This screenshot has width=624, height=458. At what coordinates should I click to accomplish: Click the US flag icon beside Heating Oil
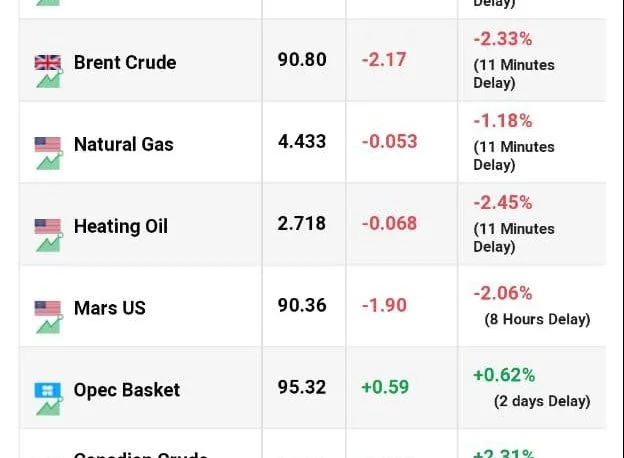click(48, 226)
